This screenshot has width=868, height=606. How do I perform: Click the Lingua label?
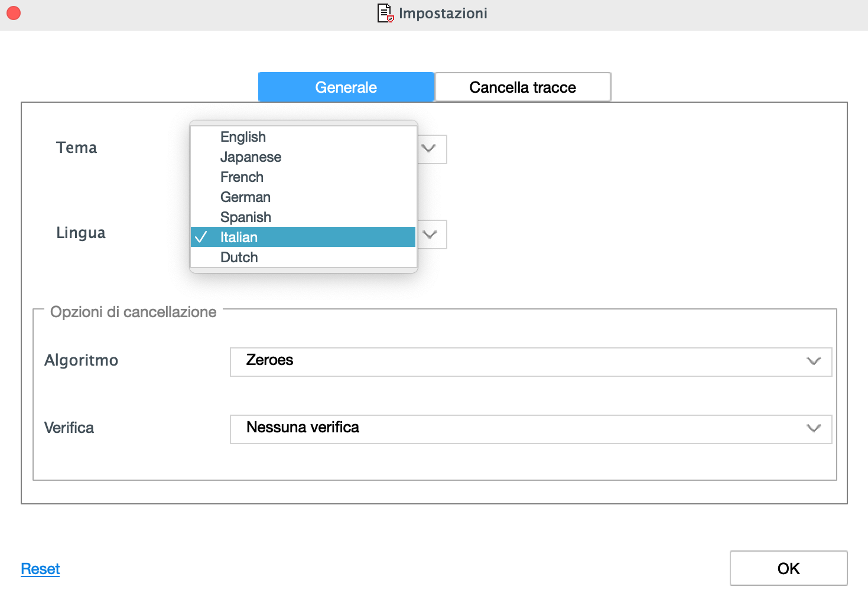tap(81, 233)
